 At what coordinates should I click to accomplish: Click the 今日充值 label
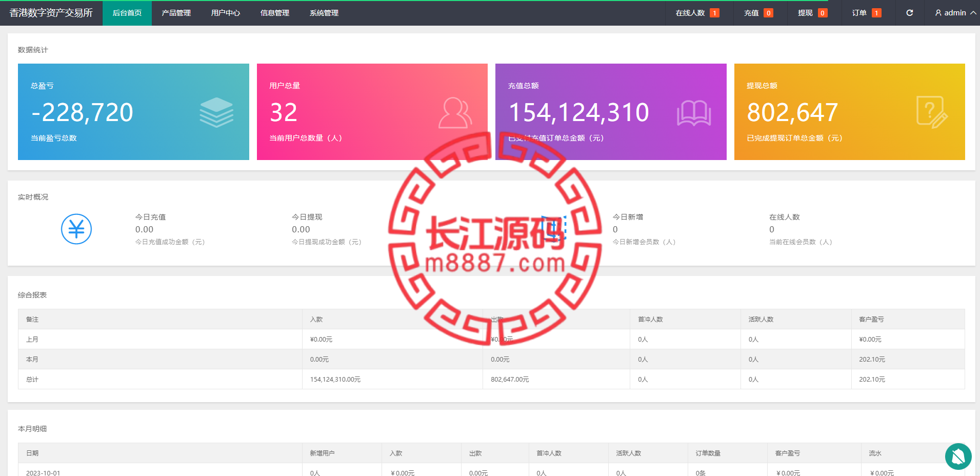click(x=150, y=217)
